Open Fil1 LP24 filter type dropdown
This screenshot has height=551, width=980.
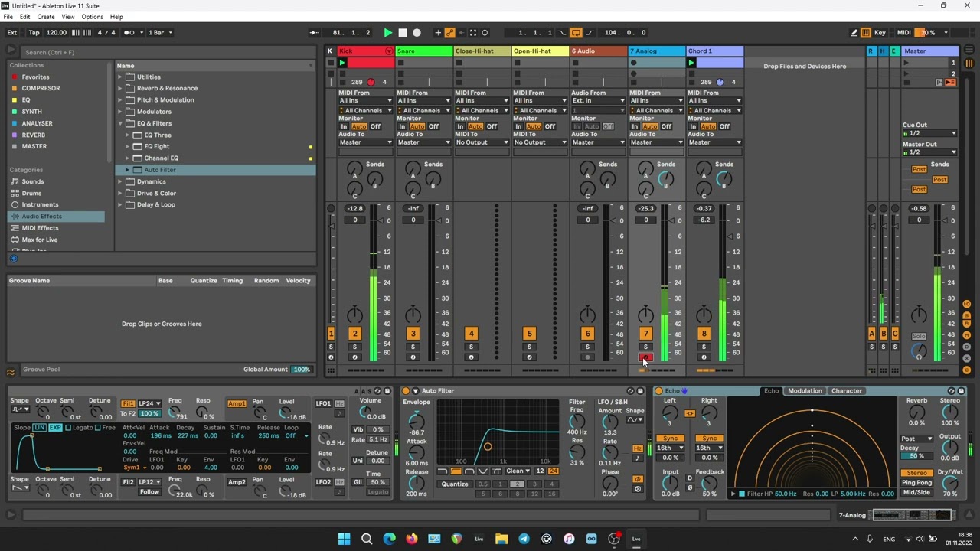click(x=149, y=403)
